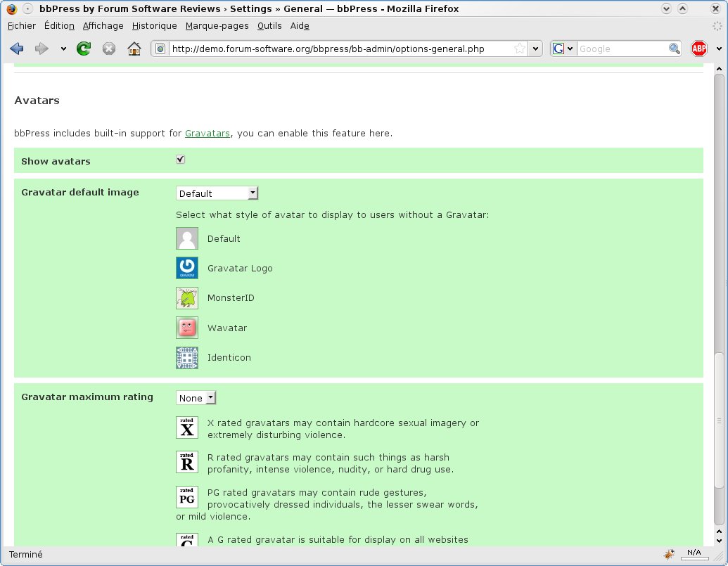Go to the Home page icon

(x=134, y=49)
